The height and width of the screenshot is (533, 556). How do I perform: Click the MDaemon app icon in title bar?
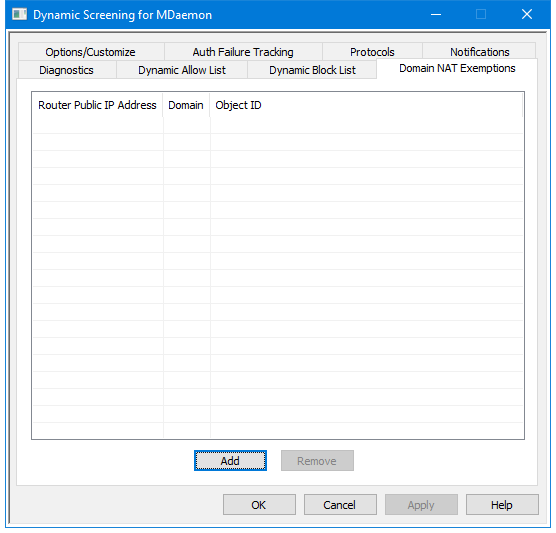(19, 15)
